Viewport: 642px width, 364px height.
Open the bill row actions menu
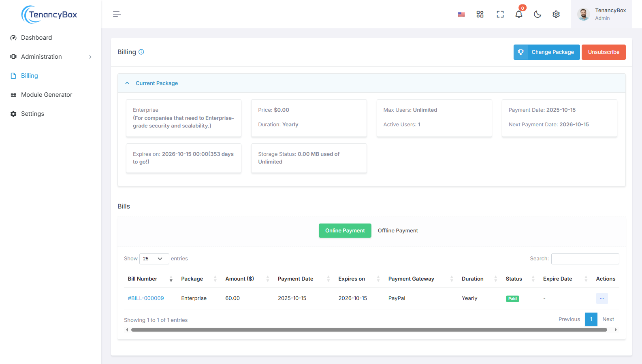pos(601,298)
